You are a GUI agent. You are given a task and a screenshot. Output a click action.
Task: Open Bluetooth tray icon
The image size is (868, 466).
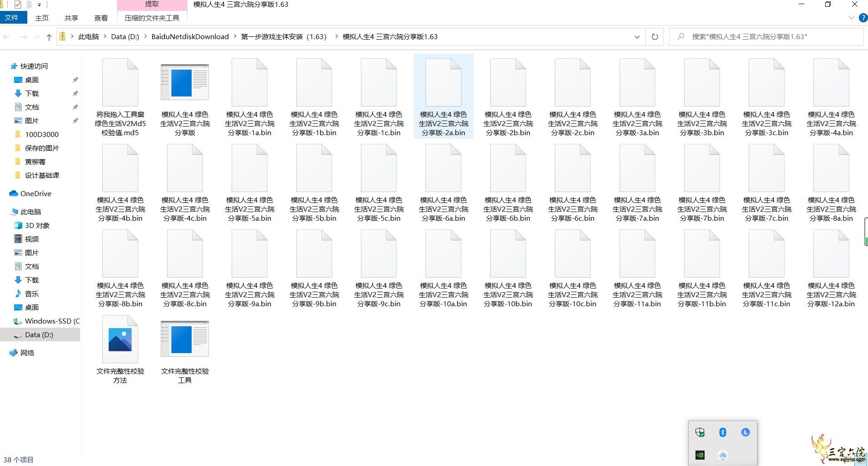click(x=722, y=432)
